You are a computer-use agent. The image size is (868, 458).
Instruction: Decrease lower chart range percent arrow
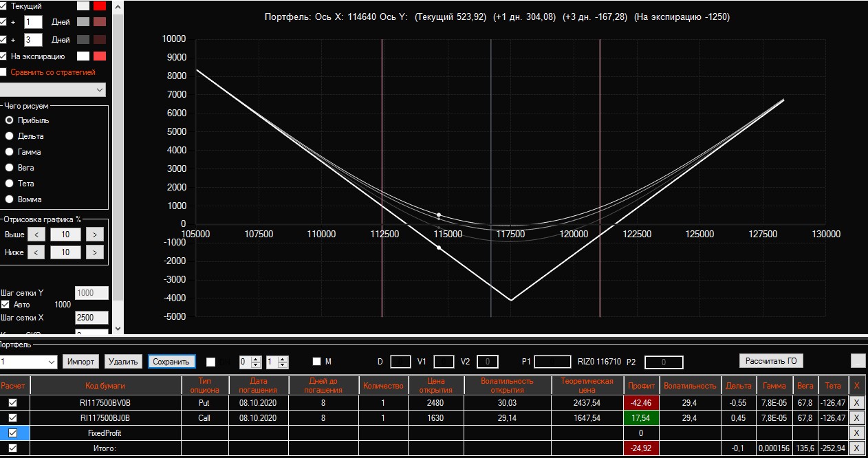tap(36, 252)
